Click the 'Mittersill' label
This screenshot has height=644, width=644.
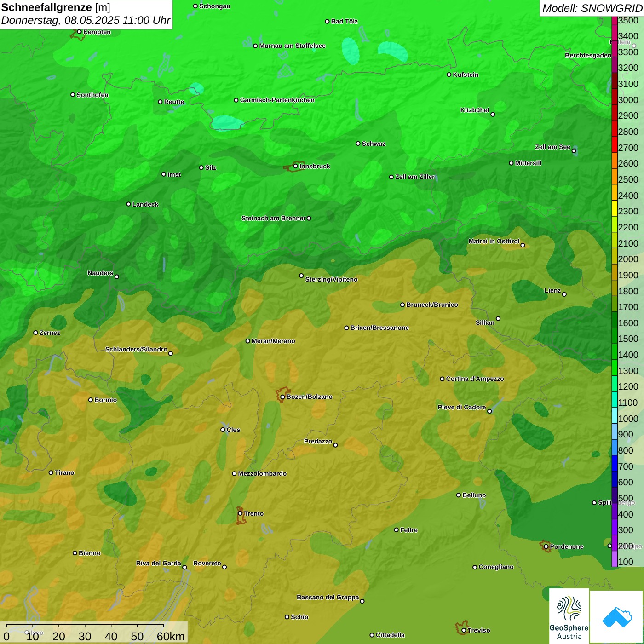528,163
